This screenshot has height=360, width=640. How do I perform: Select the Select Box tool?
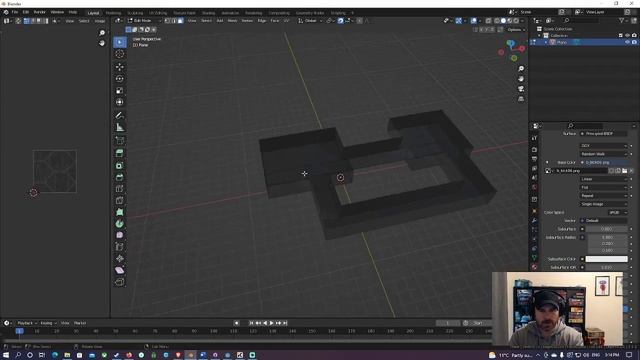tap(120, 42)
